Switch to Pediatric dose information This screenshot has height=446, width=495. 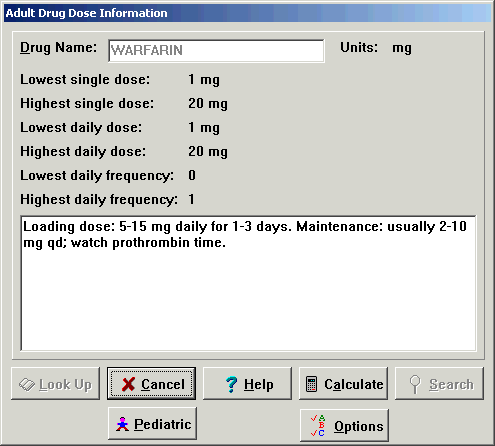152,424
